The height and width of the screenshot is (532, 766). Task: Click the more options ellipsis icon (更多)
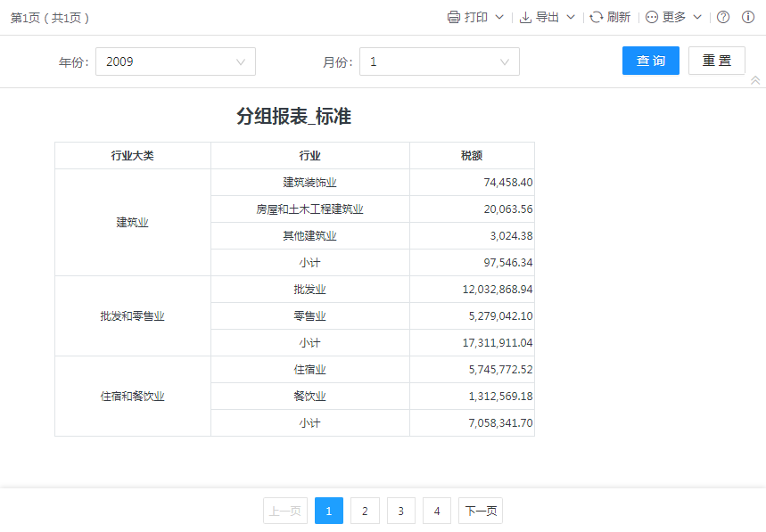pyautogui.click(x=652, y=17)
